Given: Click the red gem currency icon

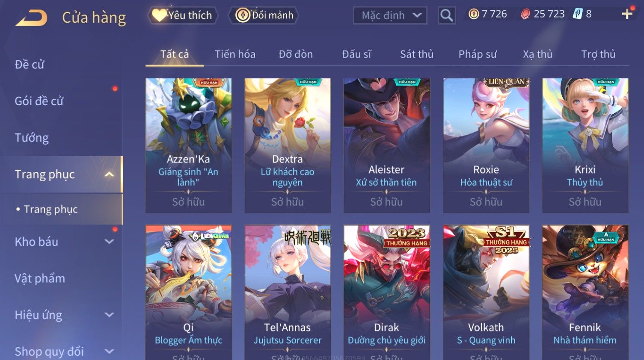Looking at the screenshot, I should click(x=525, y=14).
